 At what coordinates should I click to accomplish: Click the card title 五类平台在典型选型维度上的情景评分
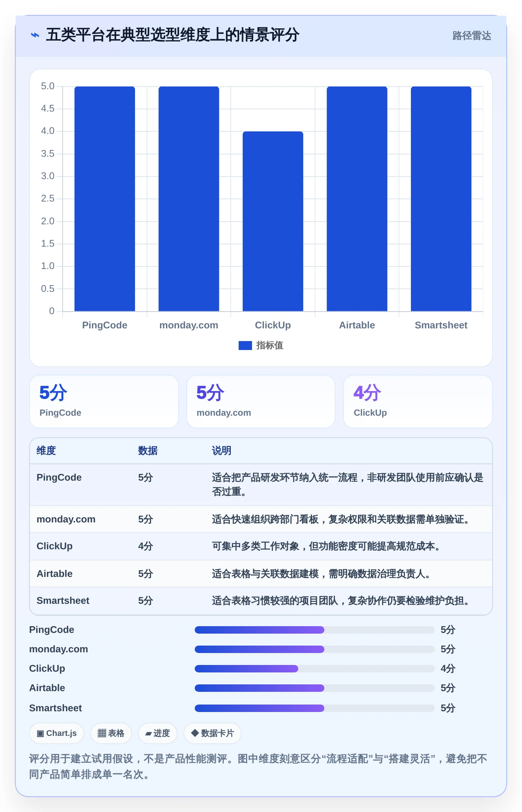click(x=173, y=35)
